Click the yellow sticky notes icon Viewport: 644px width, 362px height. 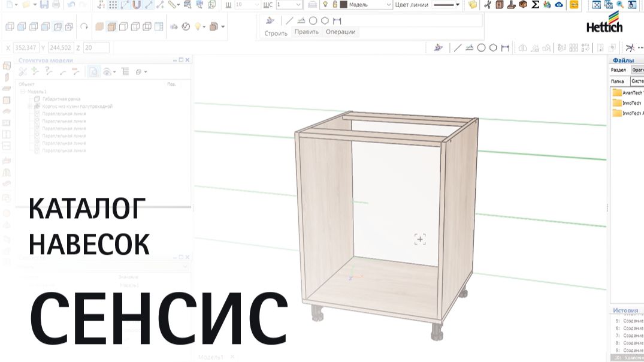pos(473,5)
